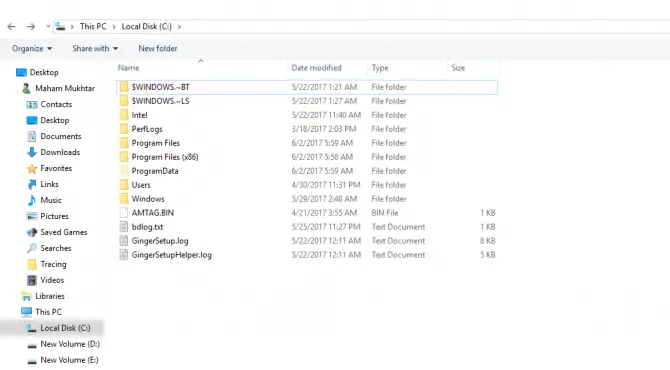
Task: Sort by Date modified column
Action: tap(316, 68)
